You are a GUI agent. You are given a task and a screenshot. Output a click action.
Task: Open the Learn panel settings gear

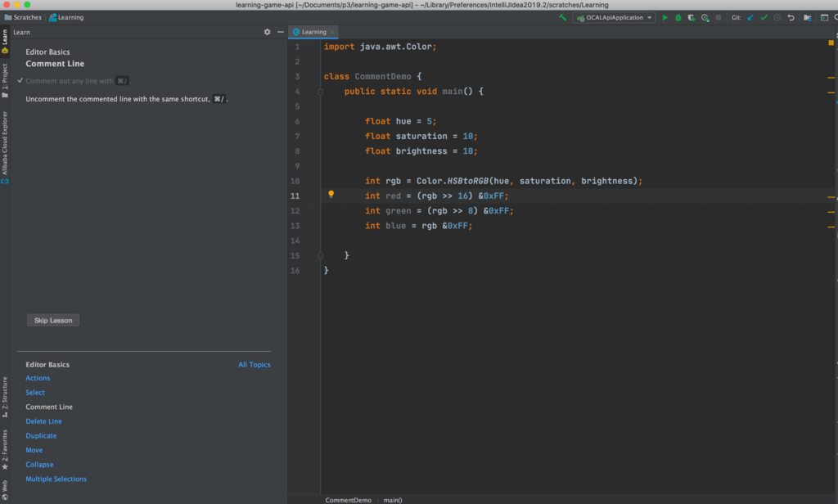point(267,32)
